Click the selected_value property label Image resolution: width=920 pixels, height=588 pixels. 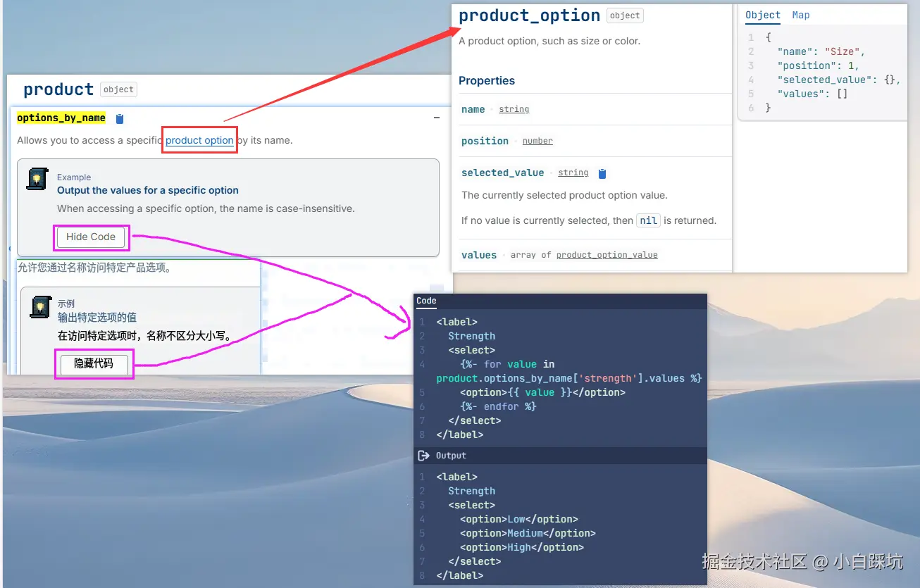pyautogui.click(x=502, y=173)
